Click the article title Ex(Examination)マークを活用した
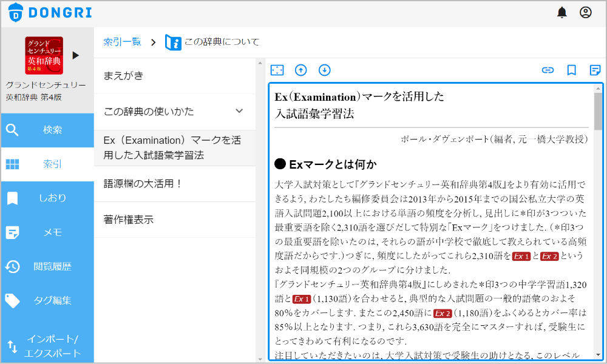The width and height of the screenshot is (607, 364). 359,96
